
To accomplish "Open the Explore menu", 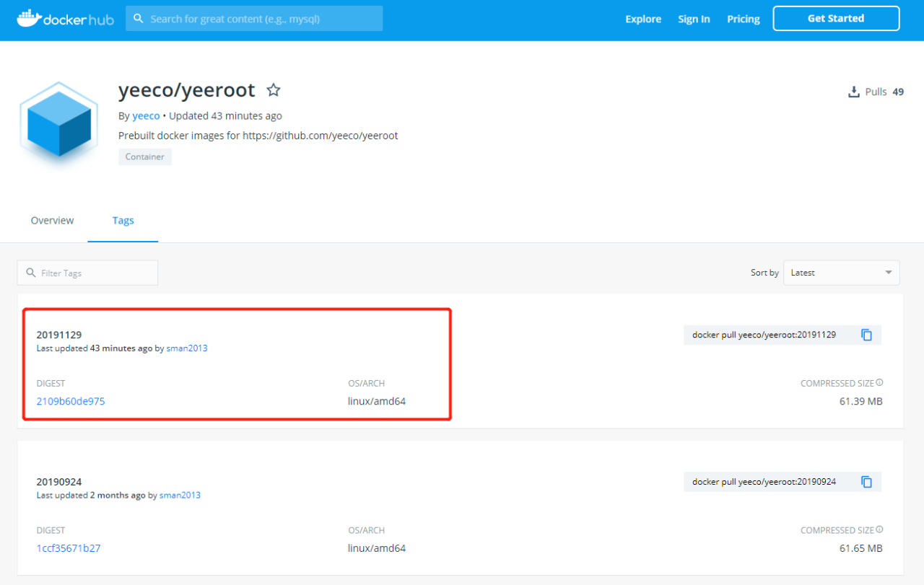I will [x=643, y=19].
